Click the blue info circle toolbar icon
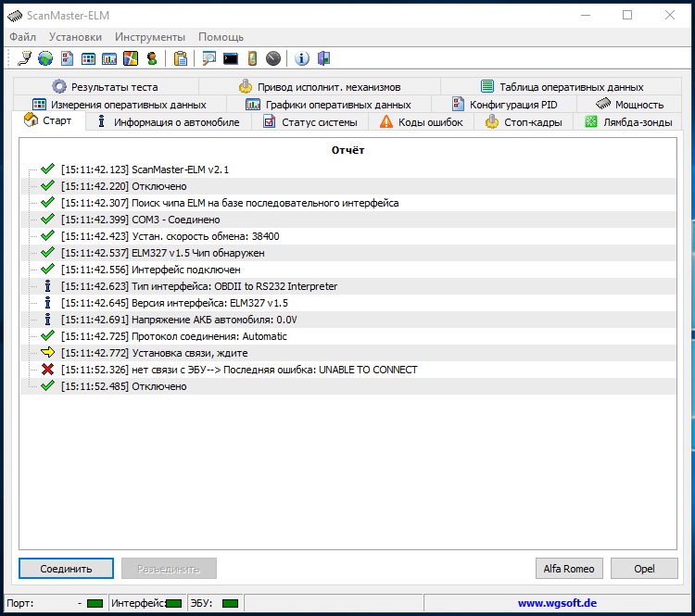695x616 pixels. (302, 58)
